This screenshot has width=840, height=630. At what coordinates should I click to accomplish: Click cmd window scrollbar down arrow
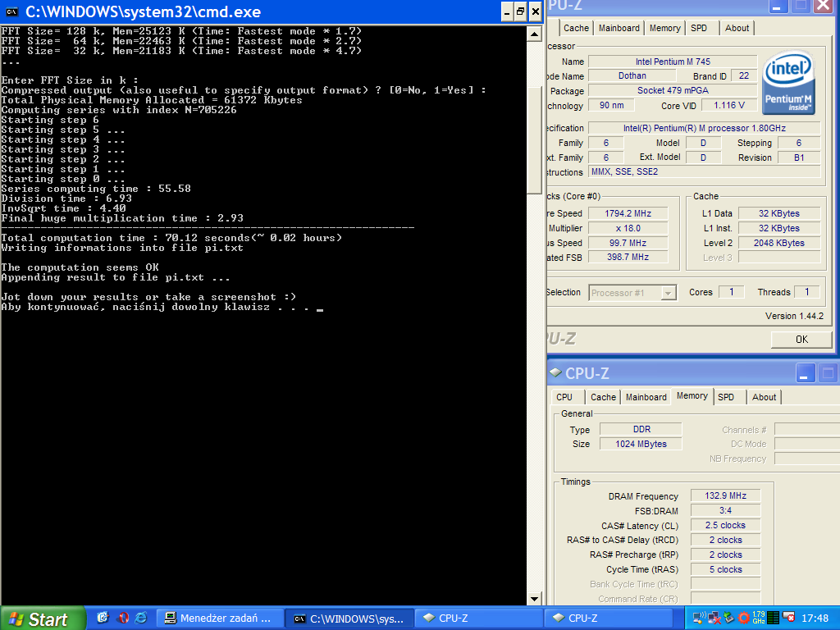(534, 598)
